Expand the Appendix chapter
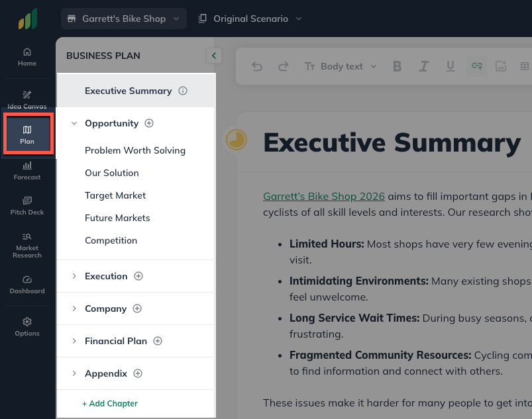532x419 pixels. point(74,373)
